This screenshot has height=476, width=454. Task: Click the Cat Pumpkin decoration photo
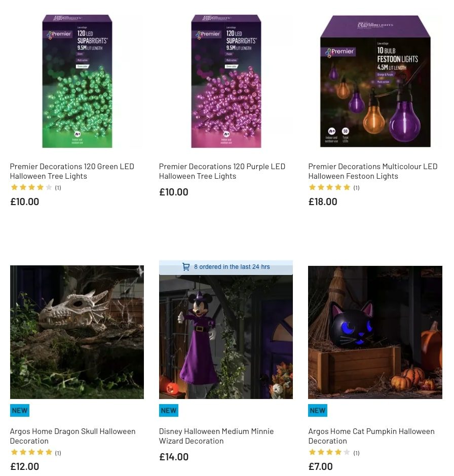375,332
